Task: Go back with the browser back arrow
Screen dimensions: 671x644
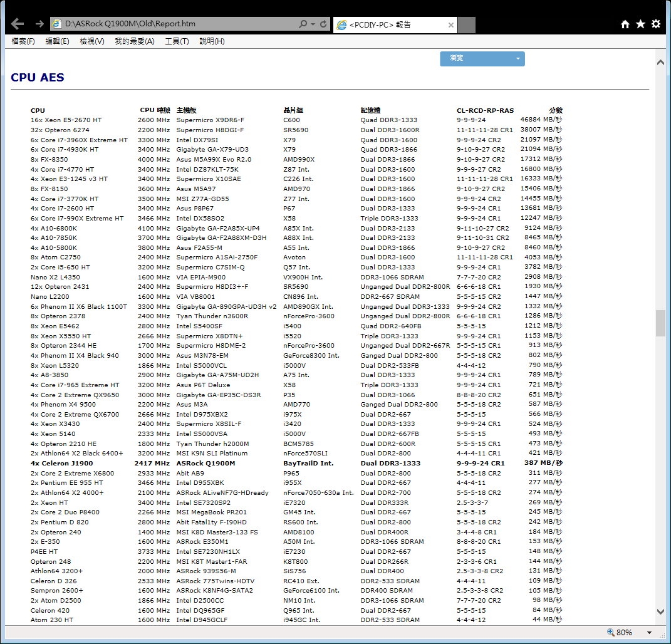Action: [17, 24]
